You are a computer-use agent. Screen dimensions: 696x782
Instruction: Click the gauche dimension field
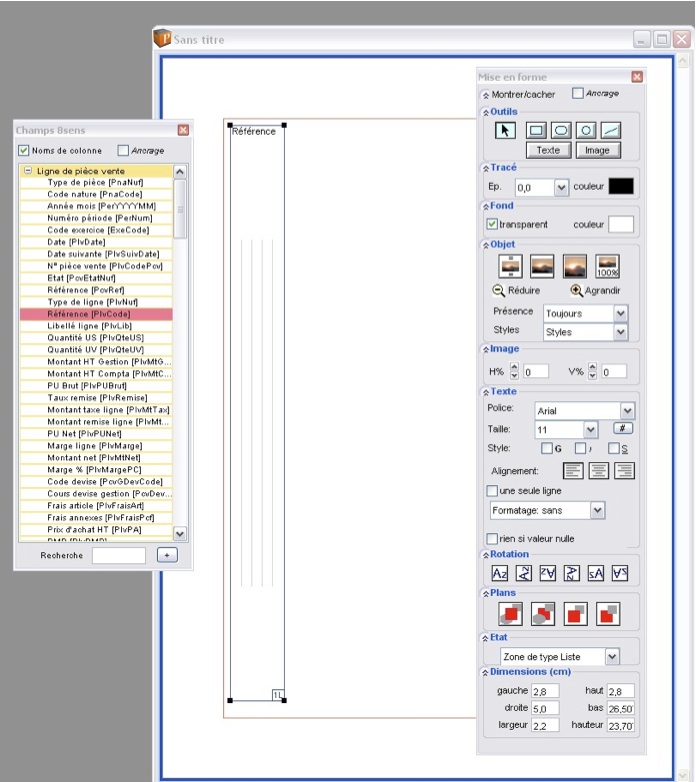545,691
